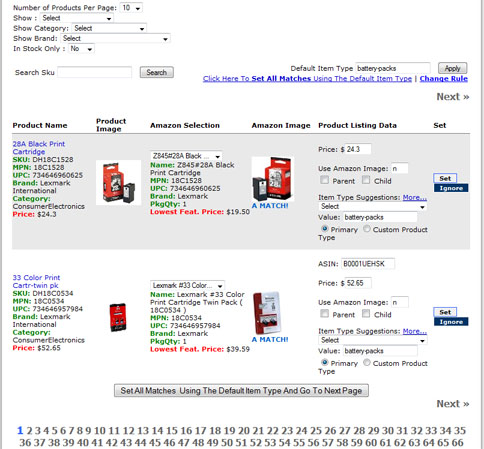484x449 pixels.
Task: Click the Apply button
Action: [x=452, y=68]
